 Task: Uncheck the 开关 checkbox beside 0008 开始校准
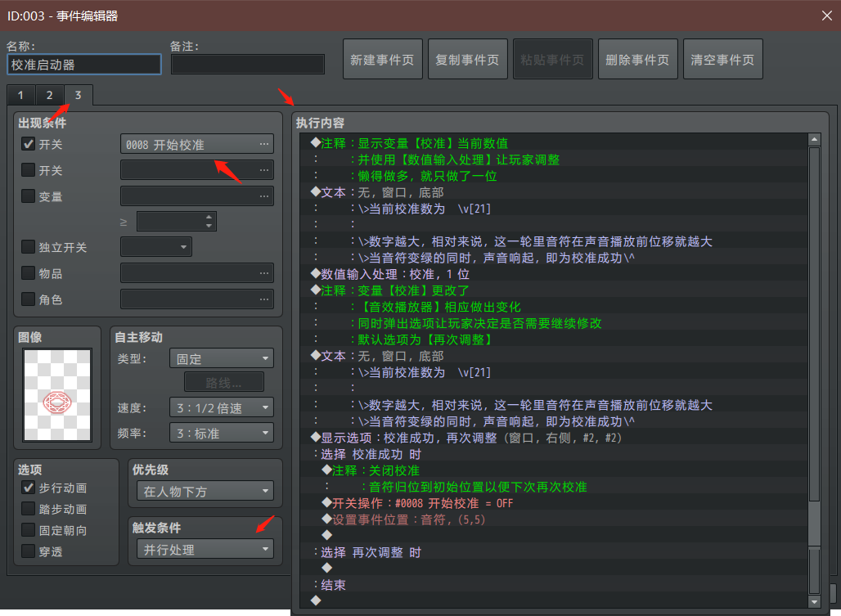click(x=28, y=144)
